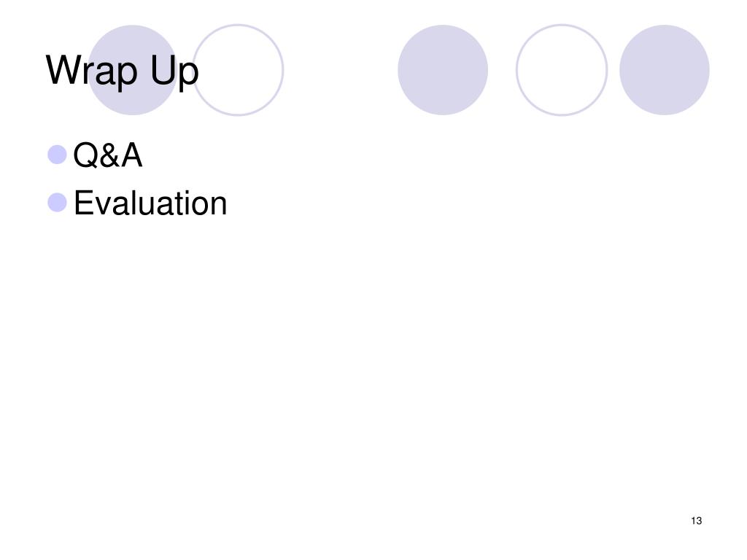
Task: Select the "Q&A" bullet text
Action: click(x=108, y=155)
